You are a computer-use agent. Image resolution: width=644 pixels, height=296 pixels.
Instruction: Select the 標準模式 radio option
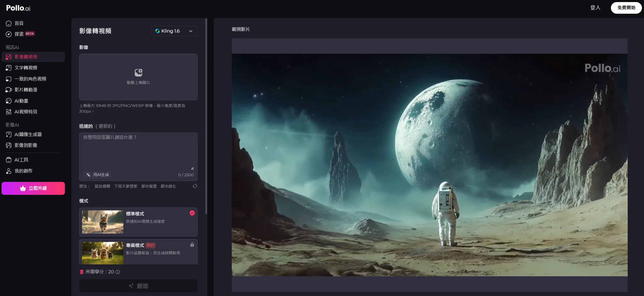[x=192, y=213]
